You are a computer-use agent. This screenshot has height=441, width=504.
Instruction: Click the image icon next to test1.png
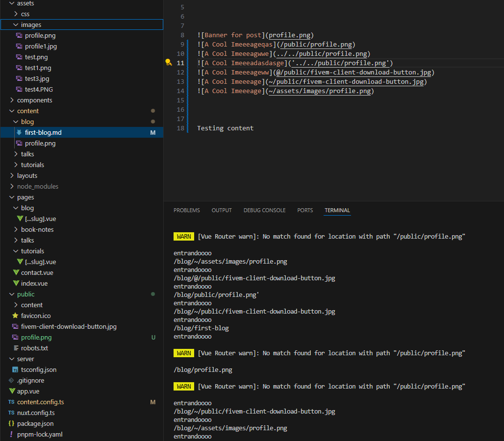pos(19,68)
